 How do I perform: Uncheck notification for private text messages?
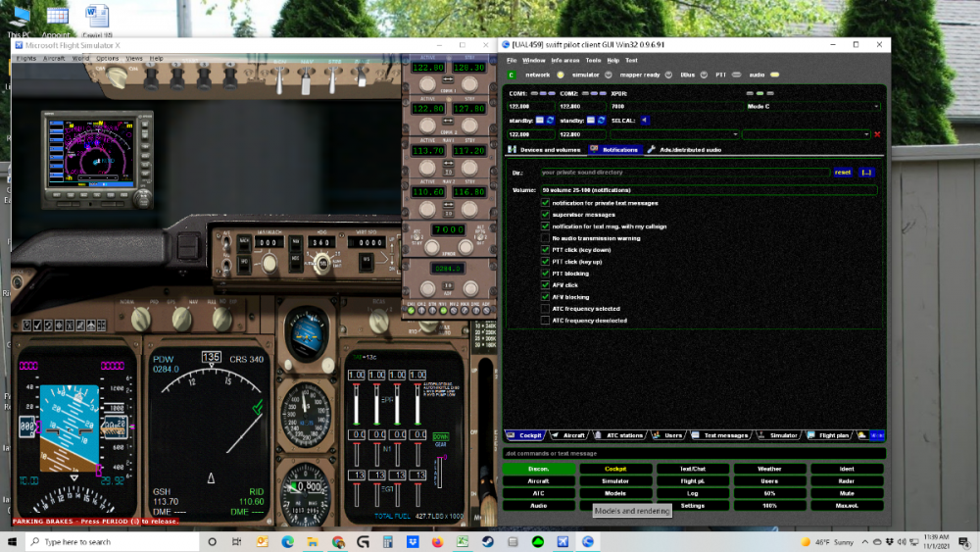coord(546,203)
